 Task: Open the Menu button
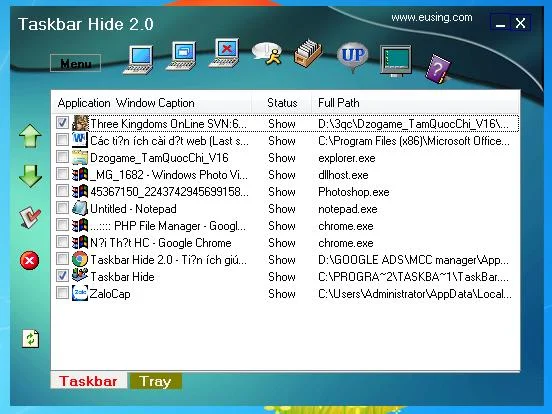pyautogui.click(x=76, y=63)
